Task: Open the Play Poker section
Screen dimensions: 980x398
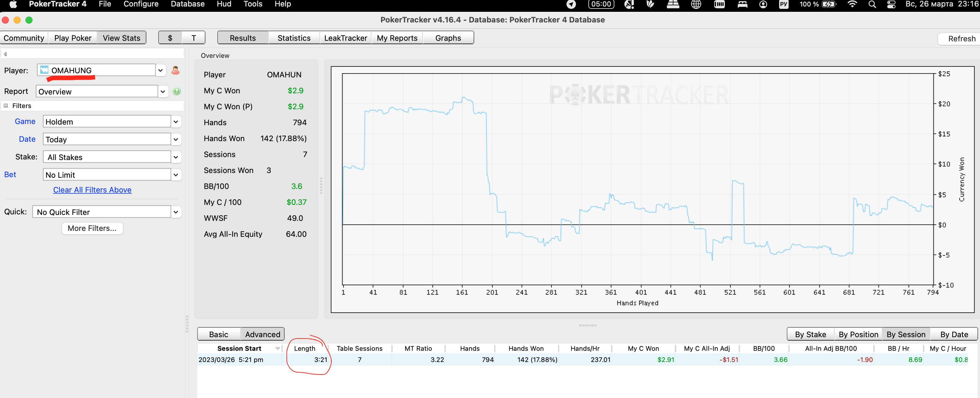Action: coord(73,37)
